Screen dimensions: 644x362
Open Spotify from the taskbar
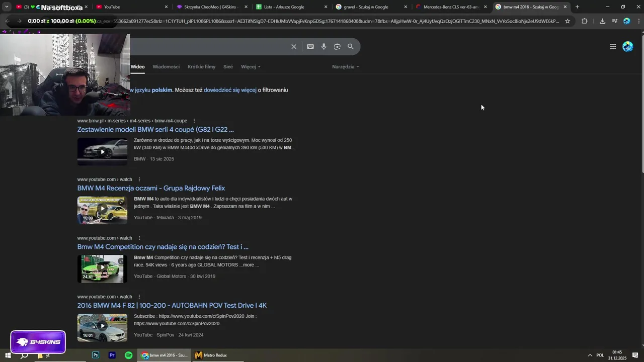click(129, 355)
